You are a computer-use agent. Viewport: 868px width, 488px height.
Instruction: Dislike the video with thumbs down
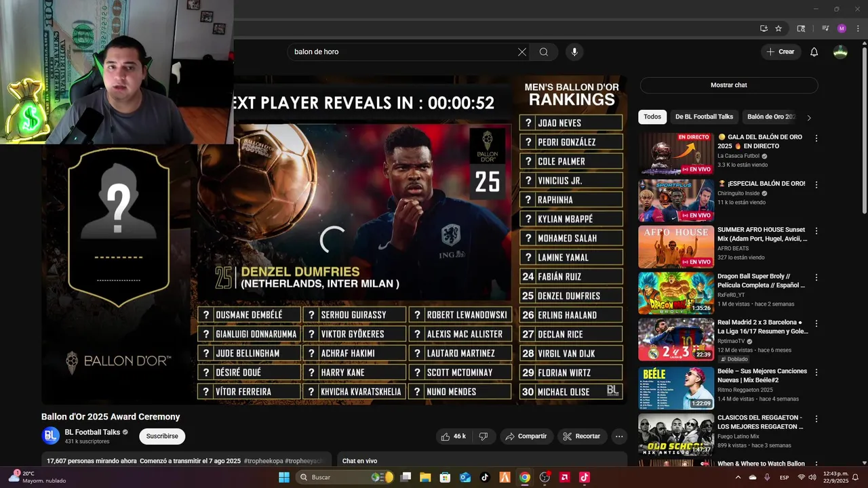484,436
